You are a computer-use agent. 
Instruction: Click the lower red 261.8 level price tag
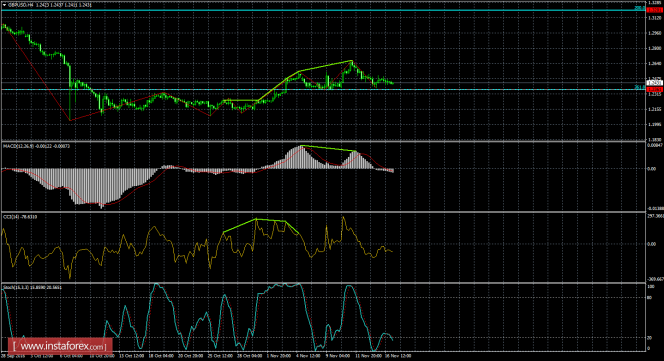pos(655,89)
